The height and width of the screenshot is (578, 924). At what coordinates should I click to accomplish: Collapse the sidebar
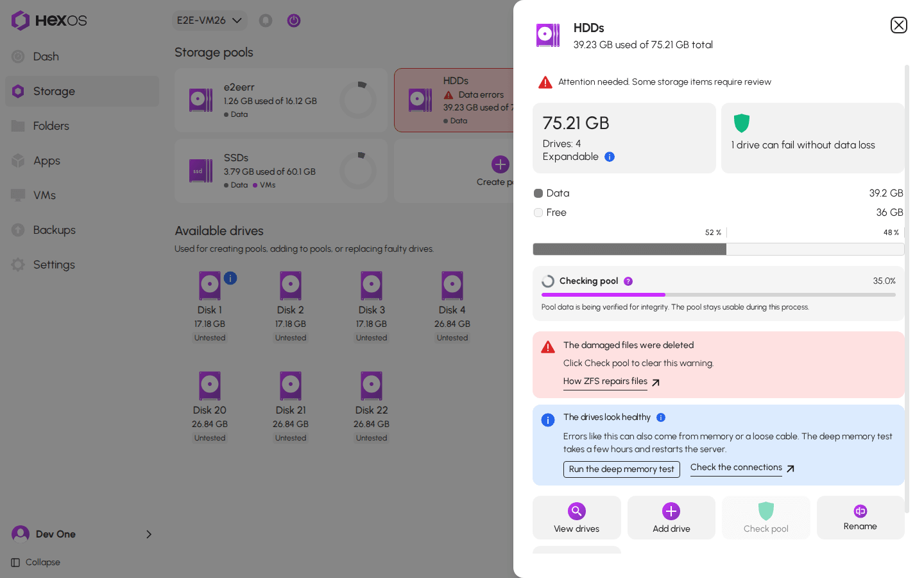36,562
